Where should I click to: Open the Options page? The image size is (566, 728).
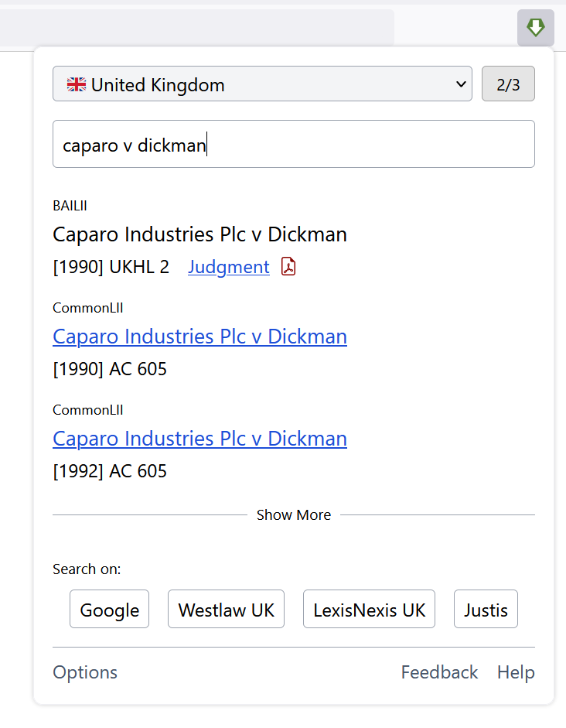pos(85,672)
